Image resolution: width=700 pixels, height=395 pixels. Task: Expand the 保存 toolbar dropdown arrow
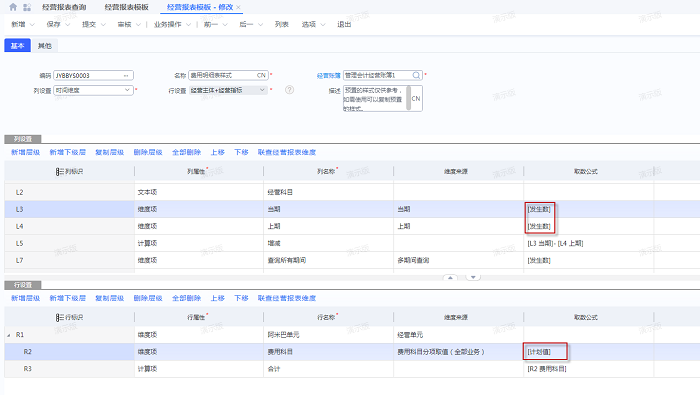68,25
